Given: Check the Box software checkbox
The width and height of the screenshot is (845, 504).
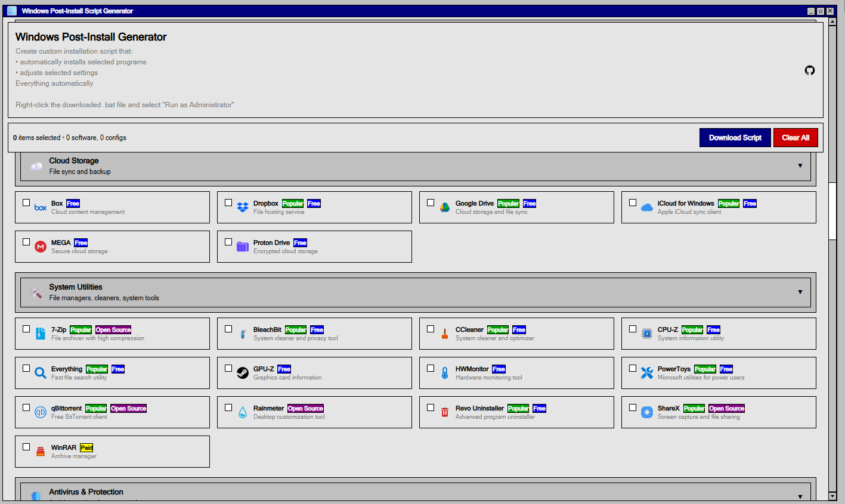Looking at the screenshot, I should 26,203.
